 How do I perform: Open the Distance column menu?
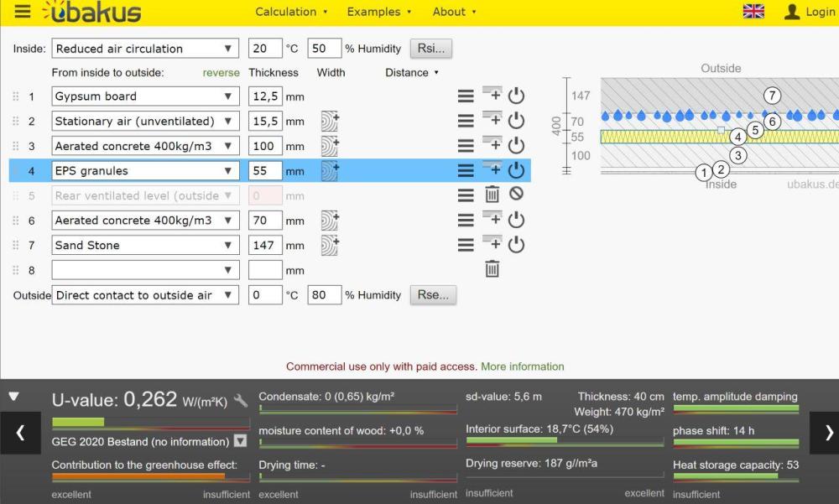[x=412, y=73]
